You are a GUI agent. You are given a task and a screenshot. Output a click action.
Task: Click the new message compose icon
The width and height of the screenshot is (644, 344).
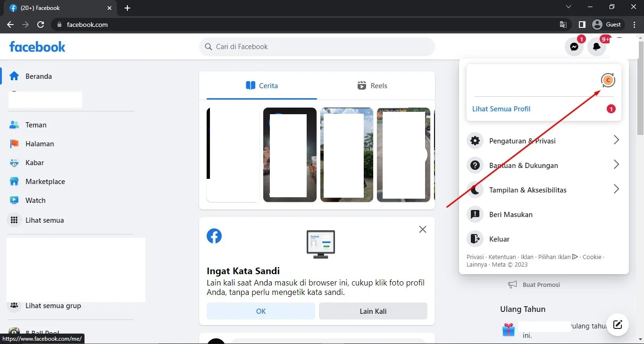click(618, 324)
